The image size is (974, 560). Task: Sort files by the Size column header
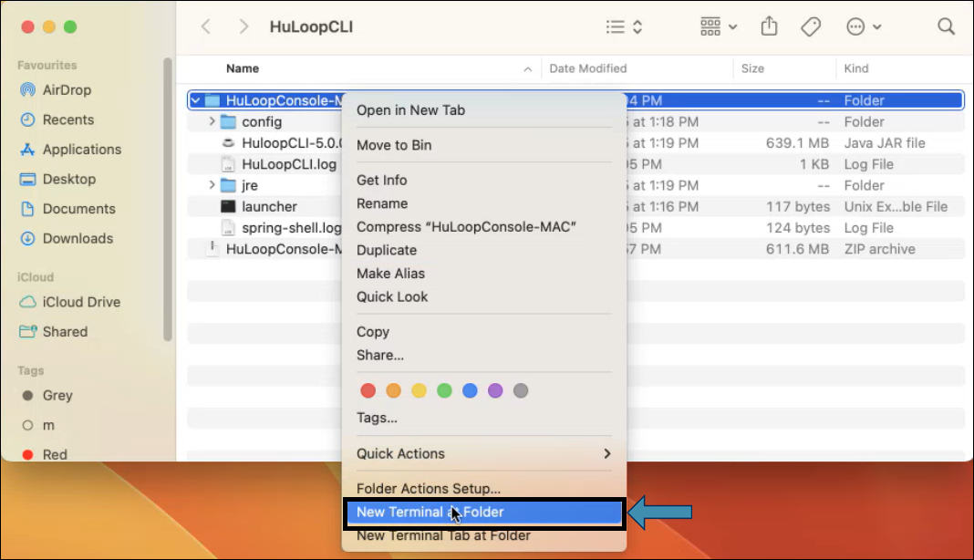(x=753, y=68)
